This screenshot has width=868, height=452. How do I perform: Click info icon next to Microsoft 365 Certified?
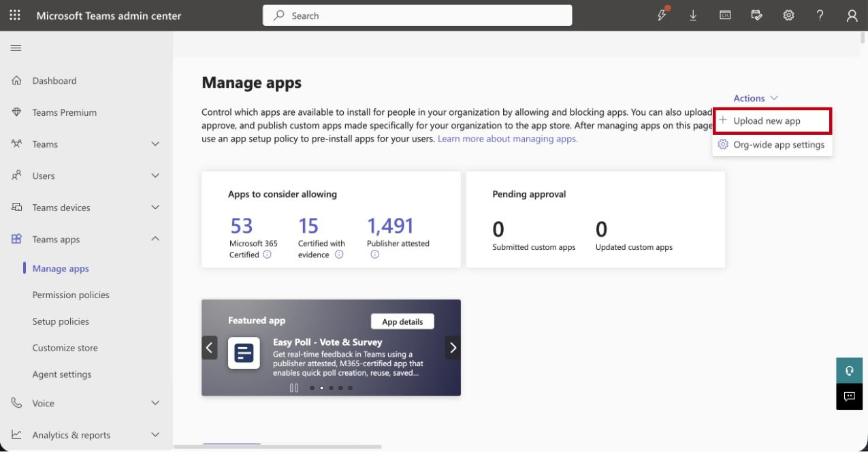pos(267,255)
